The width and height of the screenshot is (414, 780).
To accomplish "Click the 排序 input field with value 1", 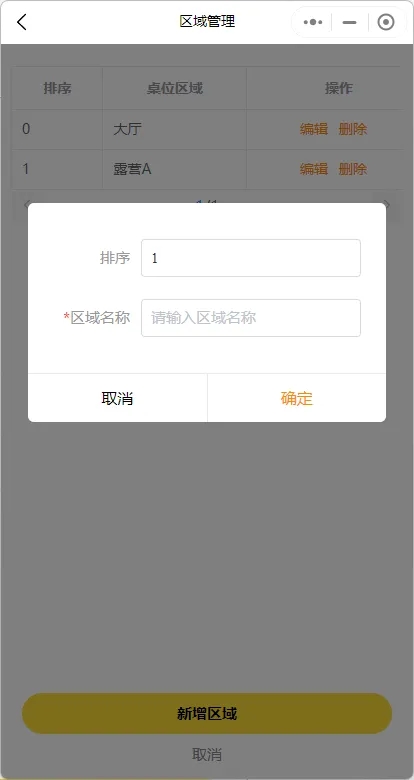I will (251, 258).
